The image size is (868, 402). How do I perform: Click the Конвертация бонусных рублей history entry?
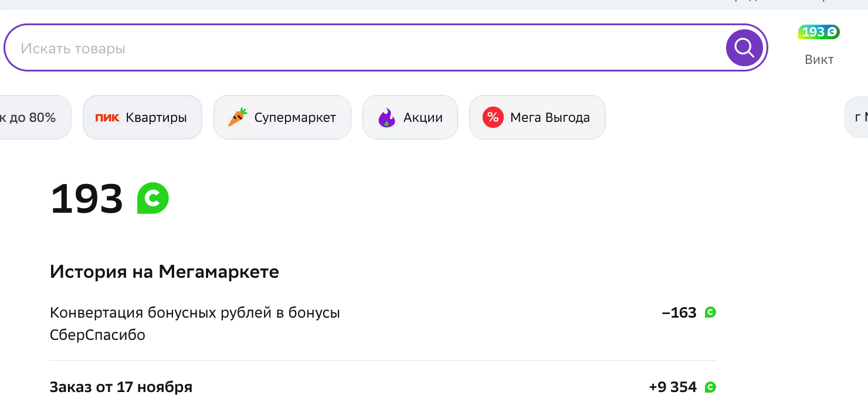point(383,323)
